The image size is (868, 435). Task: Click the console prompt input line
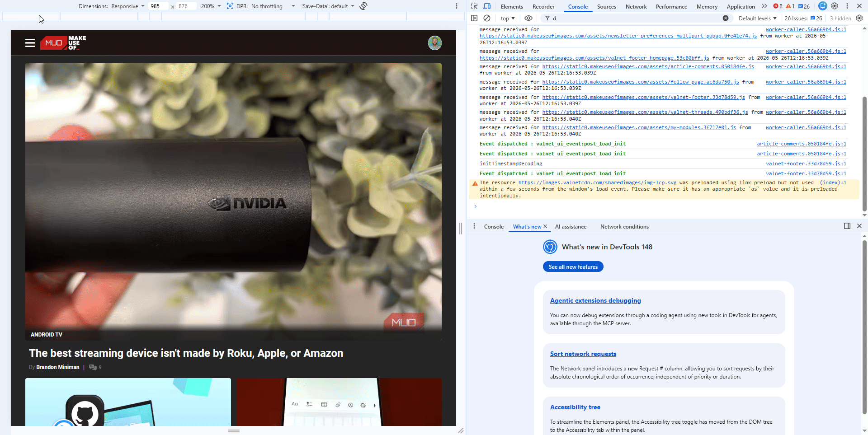tap(665, 206)
